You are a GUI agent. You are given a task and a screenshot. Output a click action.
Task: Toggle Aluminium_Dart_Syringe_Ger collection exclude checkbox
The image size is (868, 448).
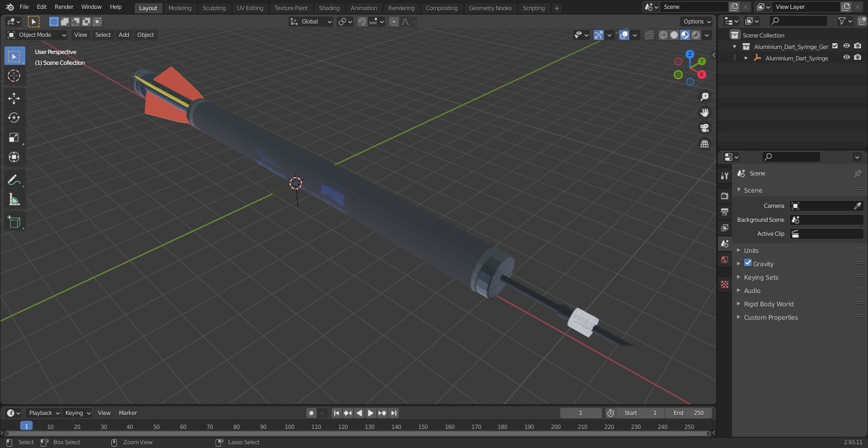[x=835, y=46]
